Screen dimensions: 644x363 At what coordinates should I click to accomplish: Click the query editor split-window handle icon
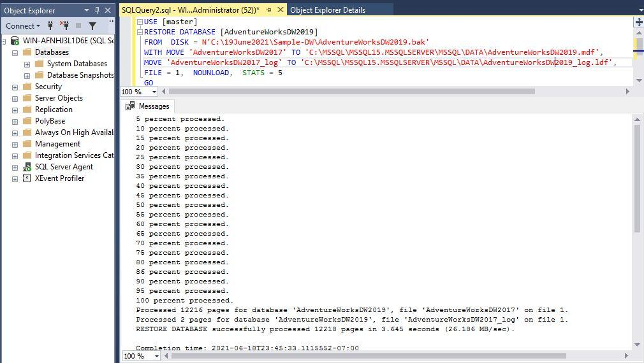coord(639,22)
